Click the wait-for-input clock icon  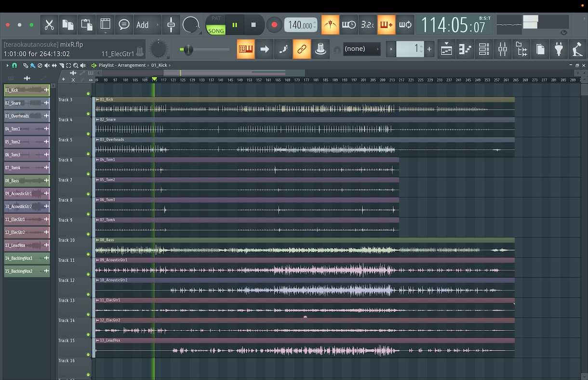pos(349,25)
